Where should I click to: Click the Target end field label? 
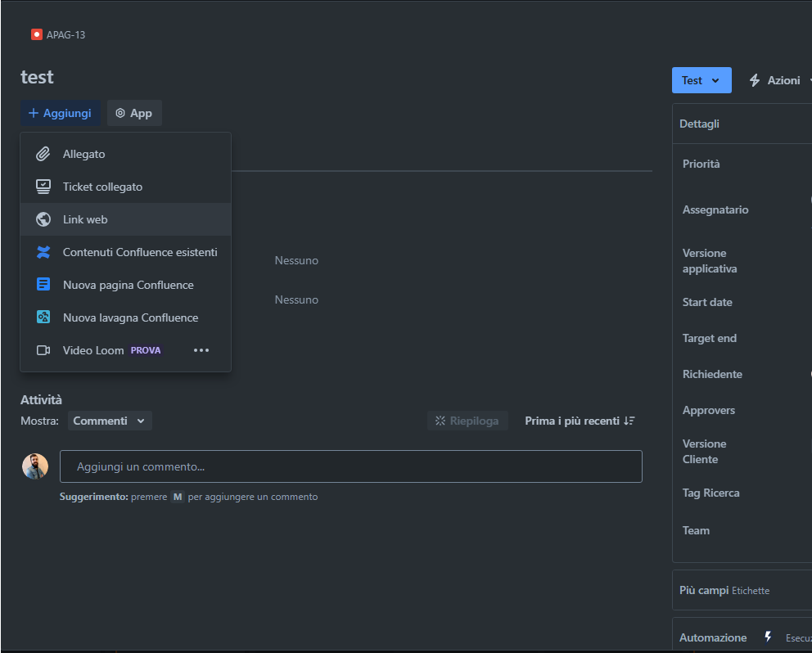coord(709,338)
